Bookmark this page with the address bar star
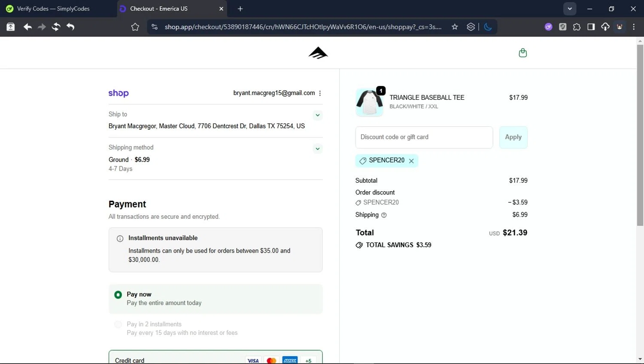Screen dimensions: 644x364 click(455, 27)
